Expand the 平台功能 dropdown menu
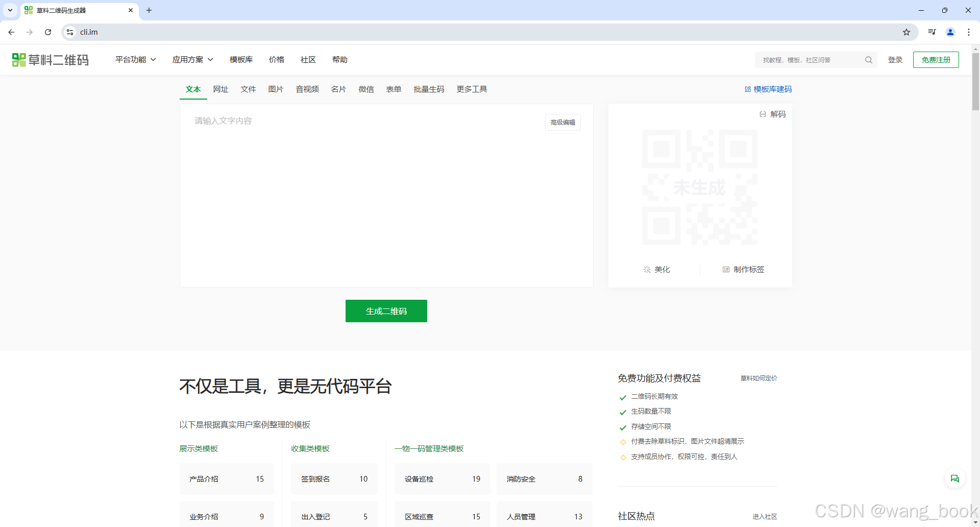 tap(135, 60)
